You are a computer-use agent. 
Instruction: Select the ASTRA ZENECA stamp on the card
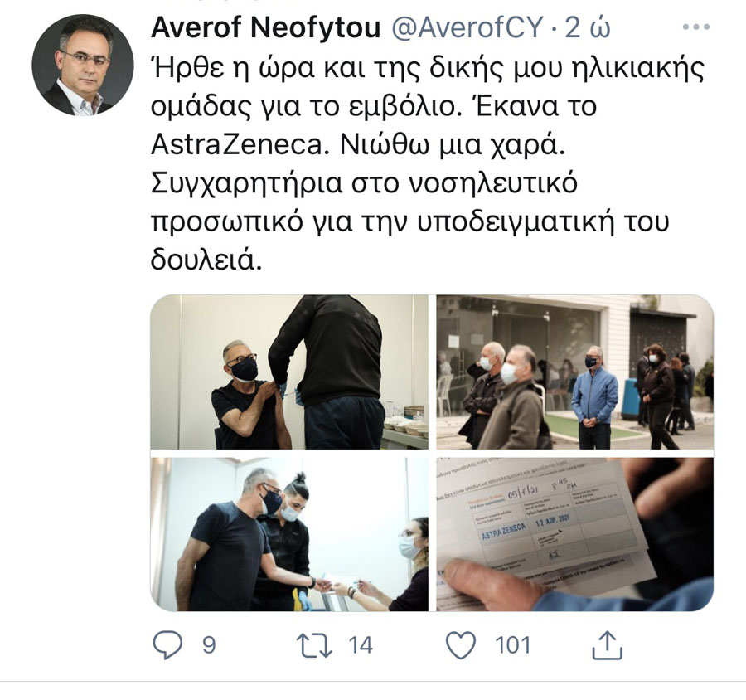pos(503,532)
